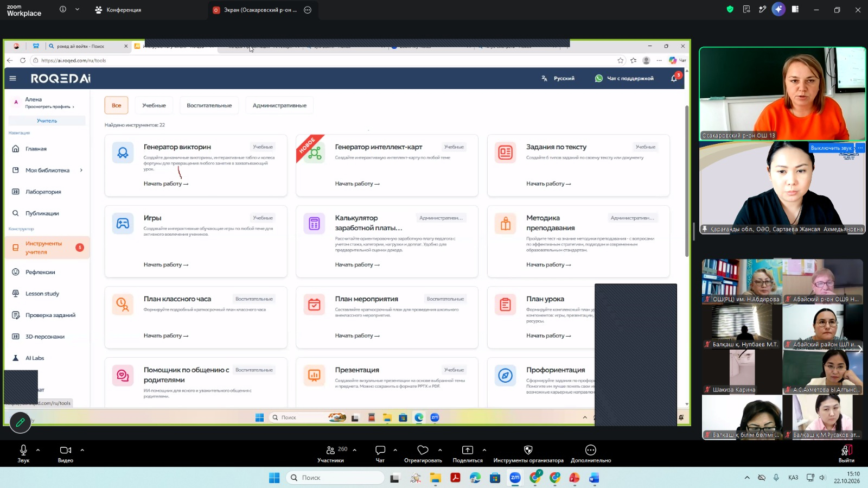Click the Zoom AI Companion sparkle icon
This screenshot has height=488, width=868.
[x=778, y=9]
